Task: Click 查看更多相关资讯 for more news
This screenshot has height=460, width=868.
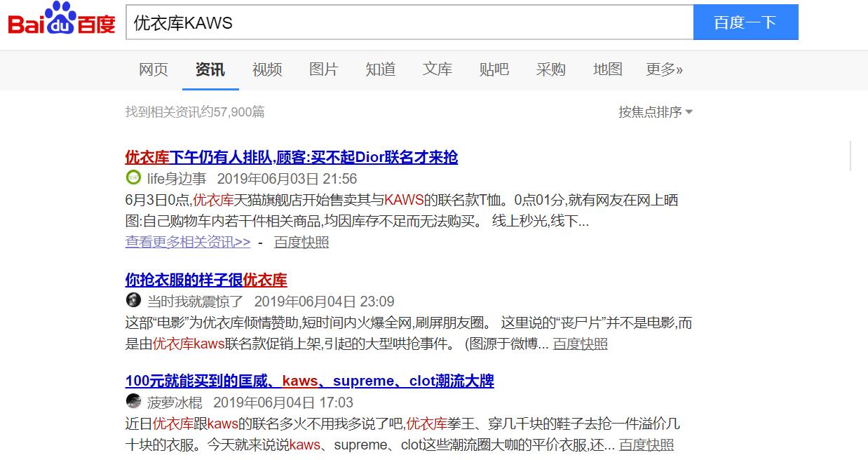Action: pos(187,241)
